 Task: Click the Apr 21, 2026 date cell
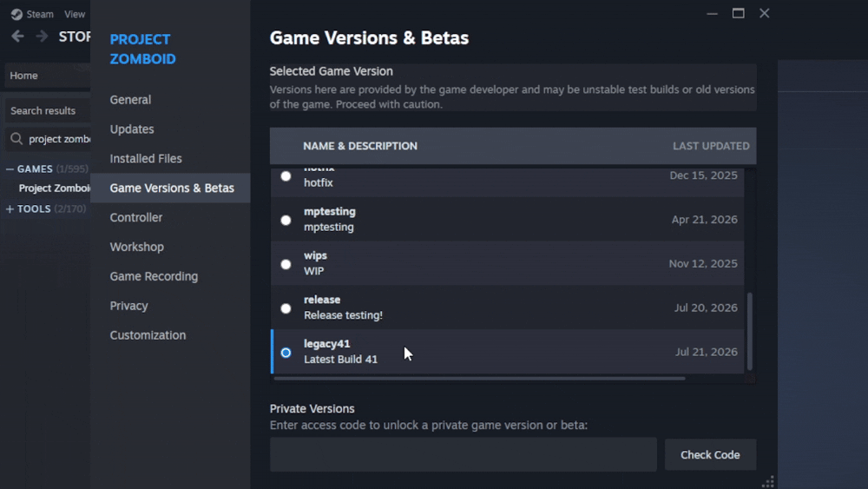(x=704, y=220)
